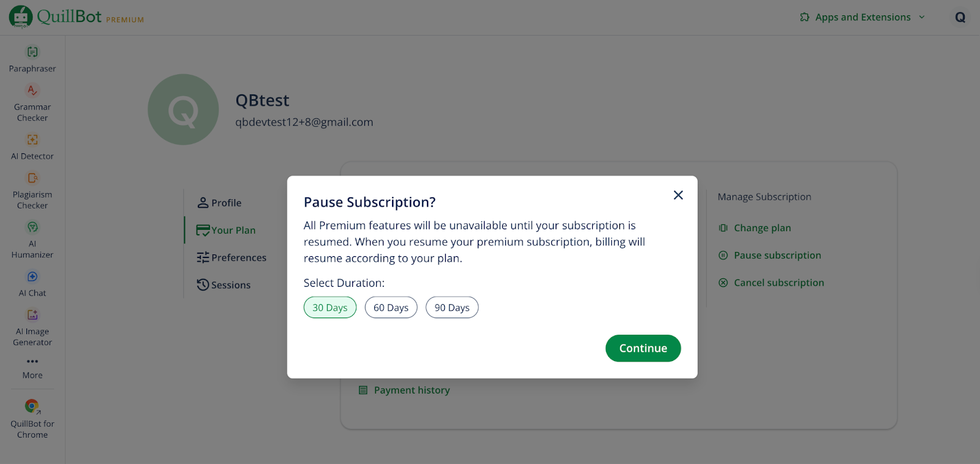980x464 pixels.
Task: Open the AI Humanizer icon
Action: tap(32, 227)
